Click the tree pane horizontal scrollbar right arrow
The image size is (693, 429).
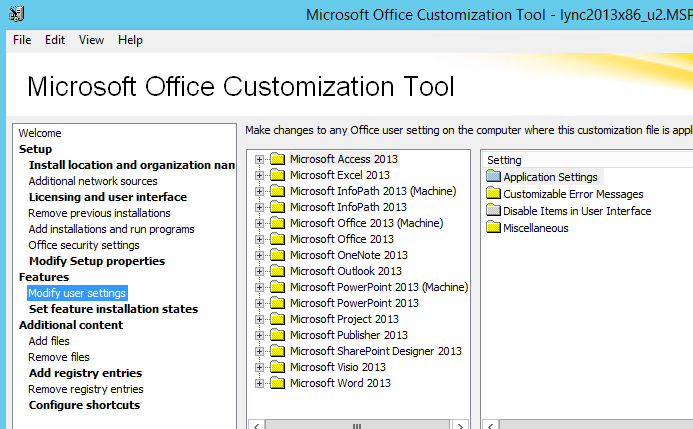pos(460,425)
